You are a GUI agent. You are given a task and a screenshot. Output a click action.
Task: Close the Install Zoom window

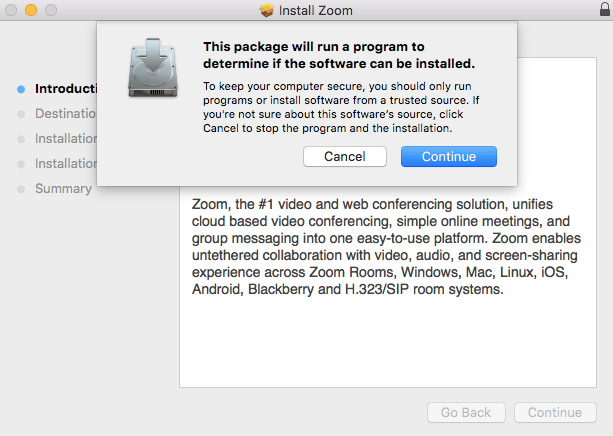11,10
